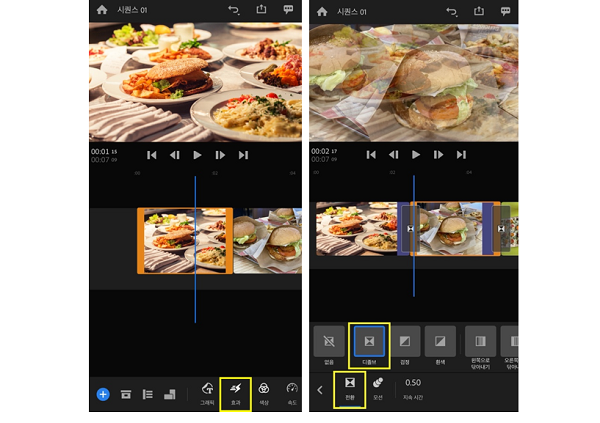Open the Share/Export icon on the right screen
This screenshot has height=423, width=600.
pyautogui.click(x=479, y=11)
